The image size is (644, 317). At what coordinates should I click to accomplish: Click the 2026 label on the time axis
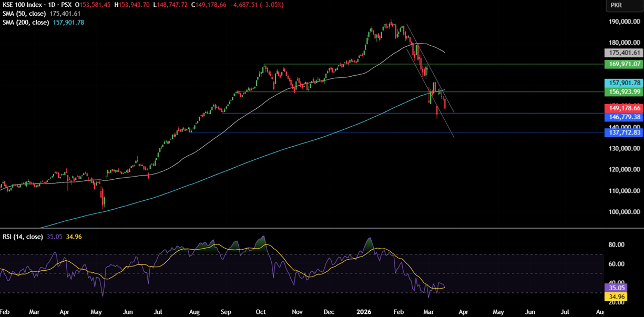click(364, 311)
